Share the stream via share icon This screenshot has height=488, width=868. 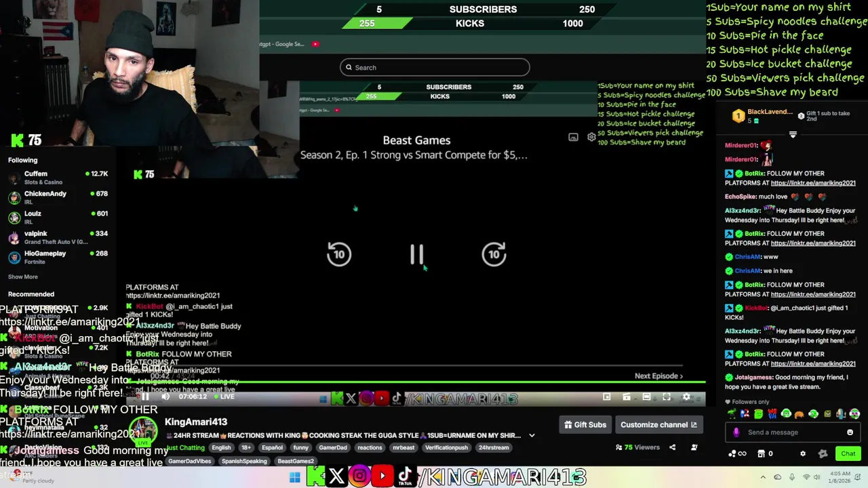(672, 447)
